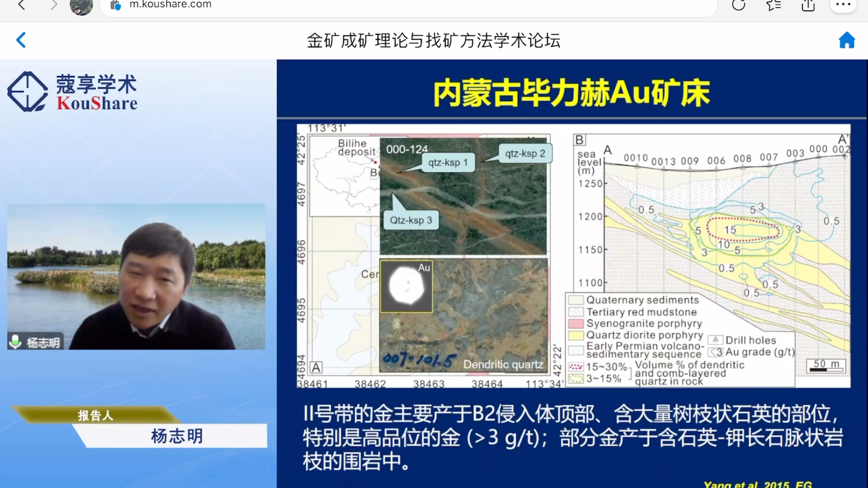868x488 pixels.
Task: Click the Au grade (g/t) legend entry
Action: point(752,352)
